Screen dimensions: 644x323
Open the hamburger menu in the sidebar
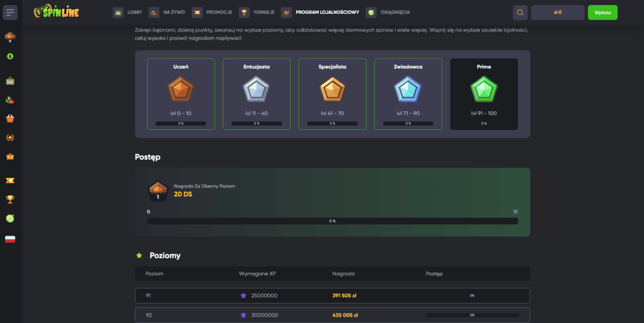click(10, 12)
